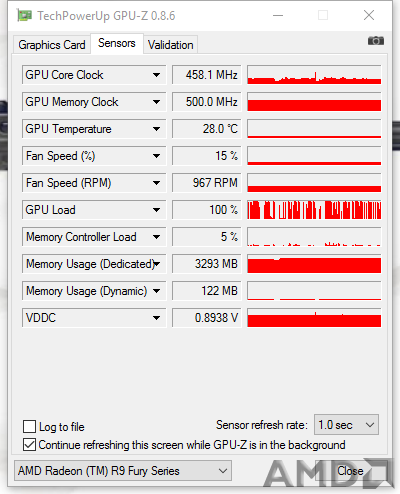Click the Close button at bottom
400x494 pixels.
pyautogui.click(x=350, y=471)
